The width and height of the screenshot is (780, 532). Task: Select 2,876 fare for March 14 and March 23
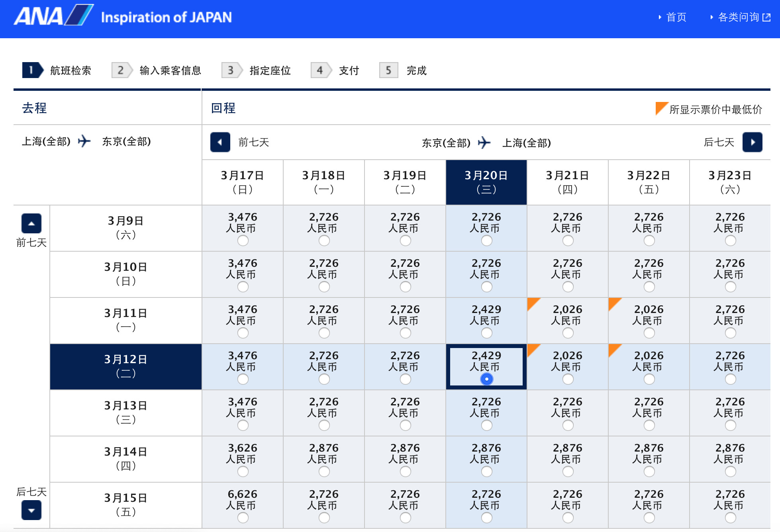click(730, 471)
